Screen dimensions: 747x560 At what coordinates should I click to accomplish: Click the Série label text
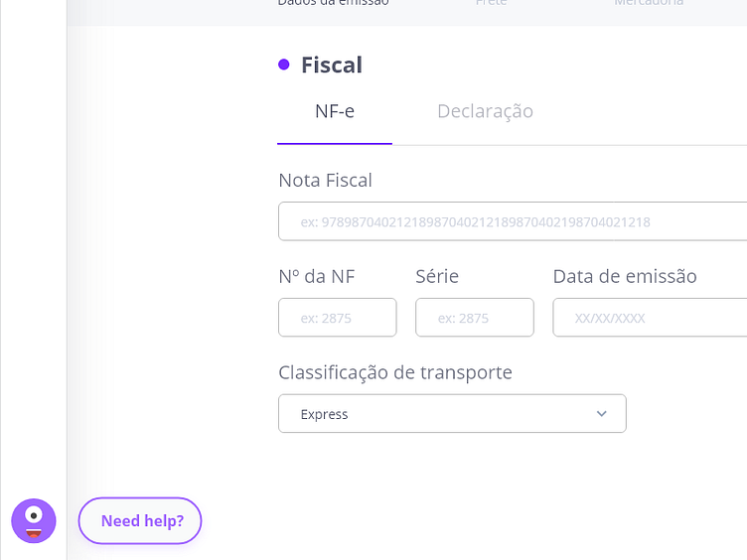click(437, 276)
